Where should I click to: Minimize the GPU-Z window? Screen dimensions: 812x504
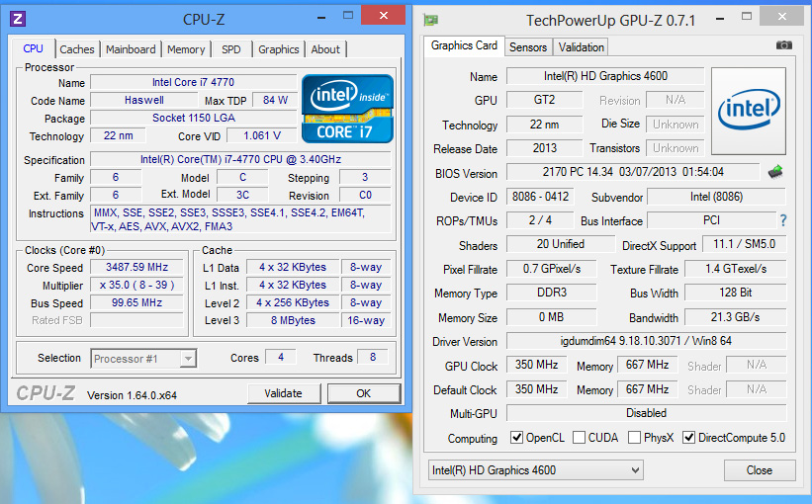720,18
